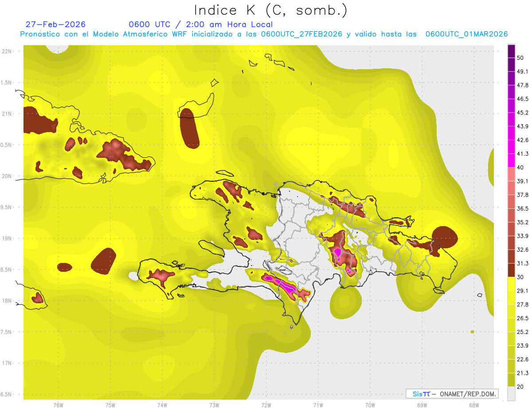Viewport: 532px width, 411px height.
Task: Click the colorbar label "49.1"
Action: click(x=523, y=71)
